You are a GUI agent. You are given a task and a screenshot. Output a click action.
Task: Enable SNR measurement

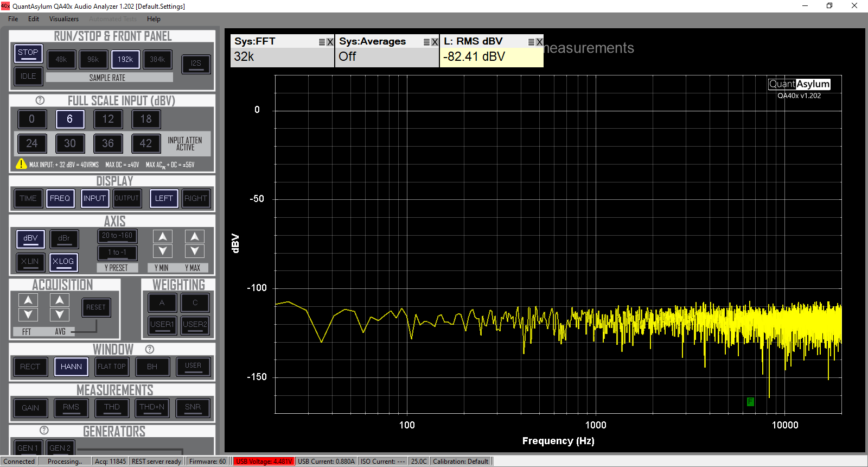click(193, 408)
